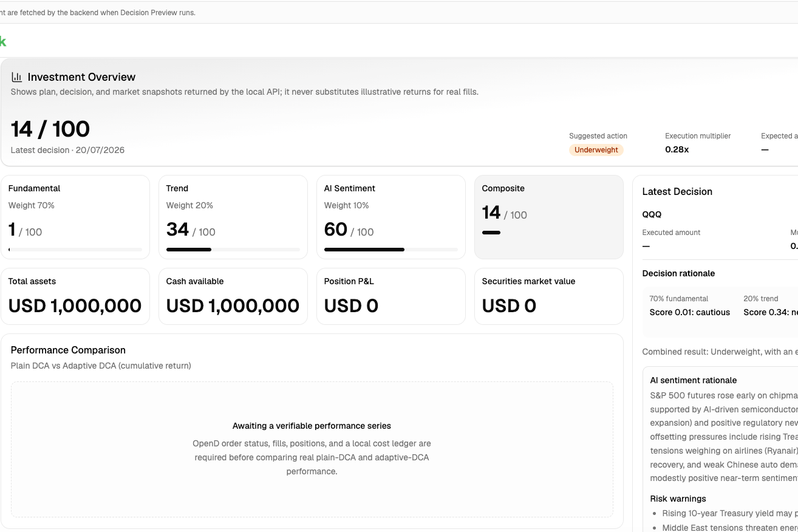
Task: Click the Position P&L USD 0 value
Action: [x=351, y=305]
